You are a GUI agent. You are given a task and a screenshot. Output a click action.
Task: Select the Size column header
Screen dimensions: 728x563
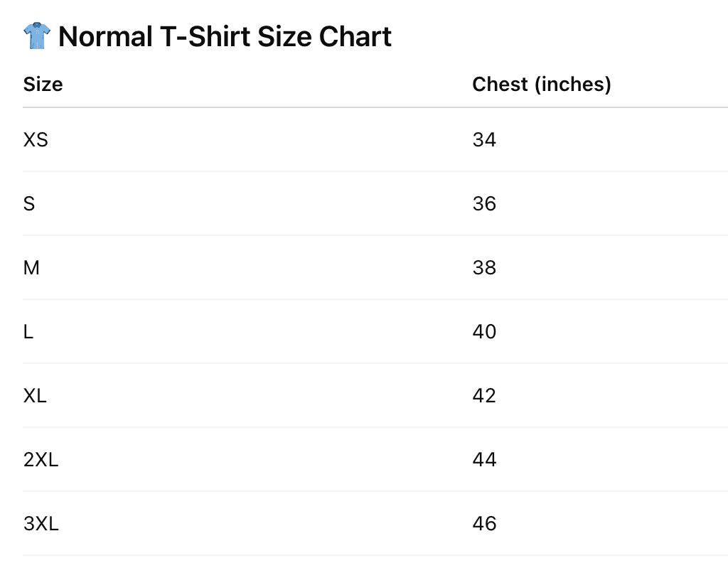(x=43, y=84)
